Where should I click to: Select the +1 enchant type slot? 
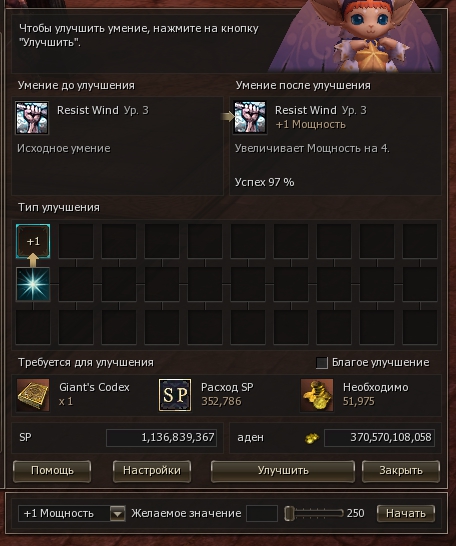pyautogui.click(x=33, y=241)
